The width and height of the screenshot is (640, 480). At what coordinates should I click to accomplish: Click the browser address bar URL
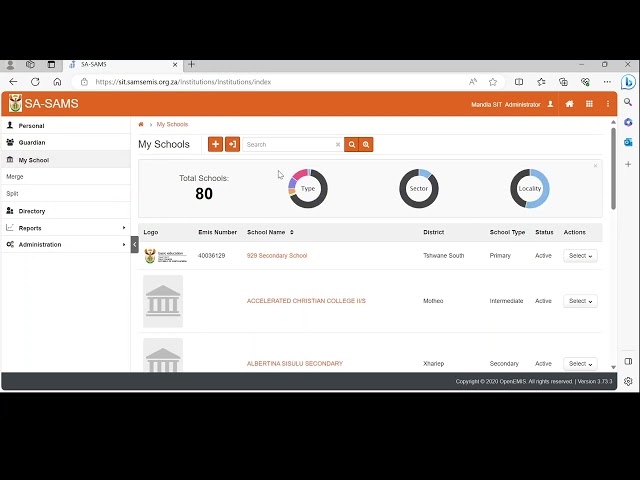[x=183, y=82]
